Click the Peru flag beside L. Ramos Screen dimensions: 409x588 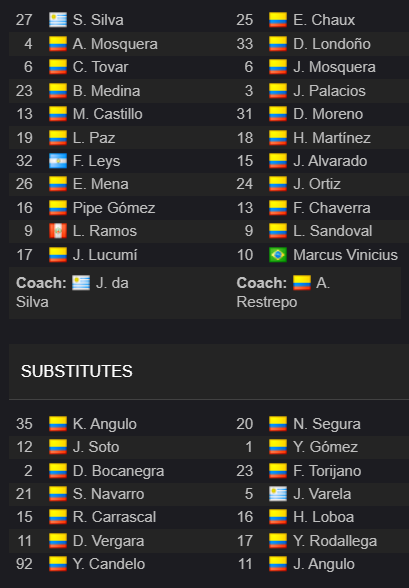click(x=58, y=231)
